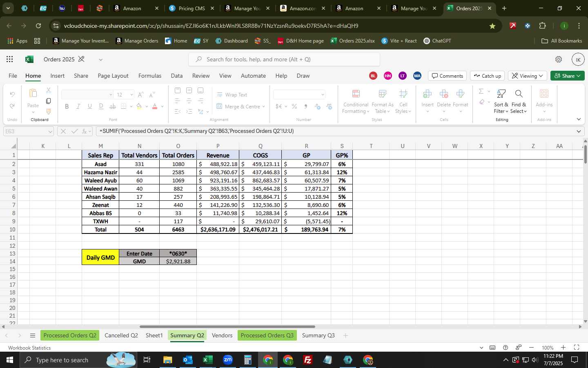
Task: Open the app launcher waffle icon
Action: click(x=10, y=59)
